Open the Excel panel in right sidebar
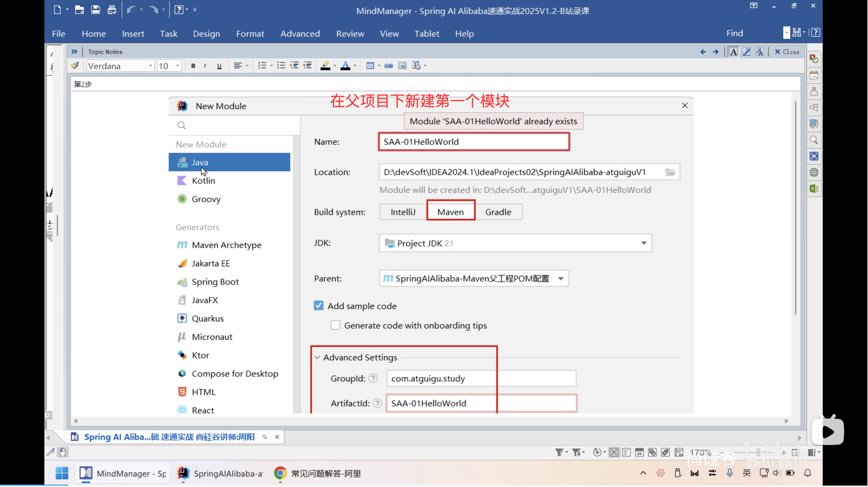This screenshot has height=487, width=868. click(814, 189)
